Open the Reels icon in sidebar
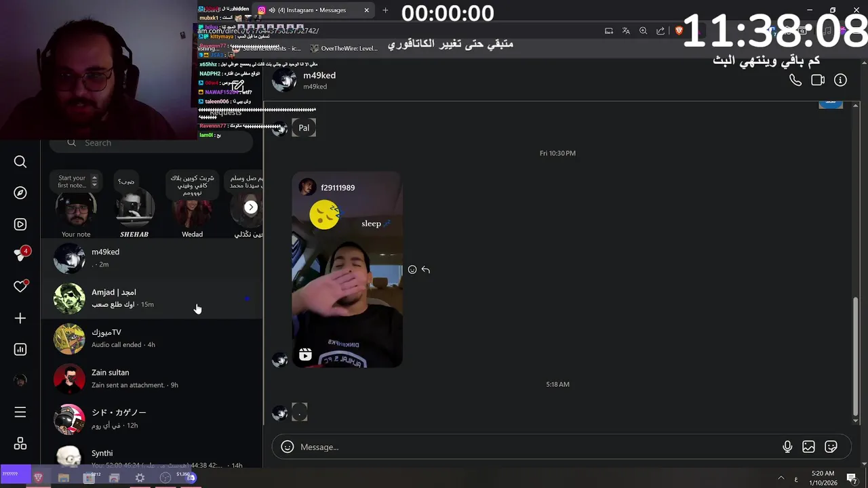This screenshot has height=488, width=868. [x=20, y=224]
